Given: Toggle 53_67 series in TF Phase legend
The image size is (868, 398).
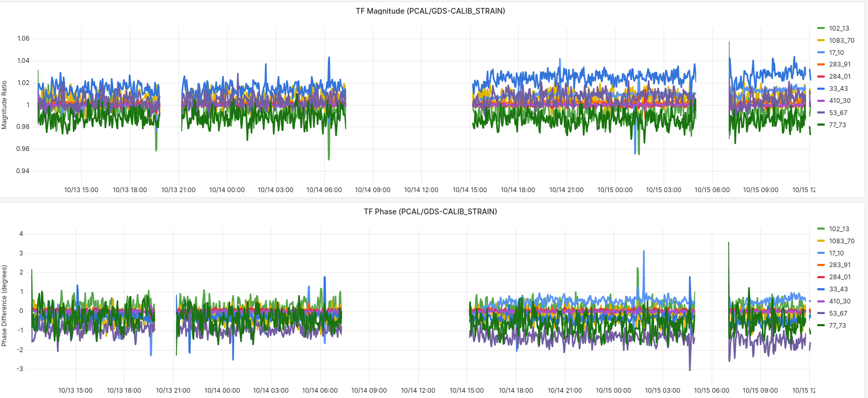Looking at the screenshot, I should [838, 314].
